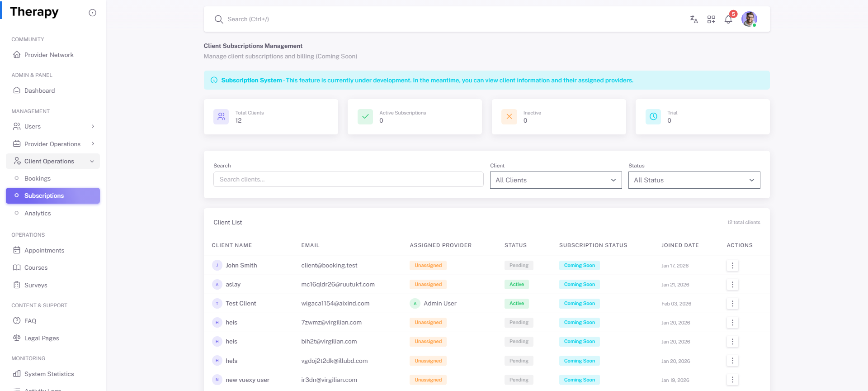The width and height of the screenshot is (868, 391).
Task: Click the CLIENT NAME column header
Action: pyautogui.click(x=232, y=245)
